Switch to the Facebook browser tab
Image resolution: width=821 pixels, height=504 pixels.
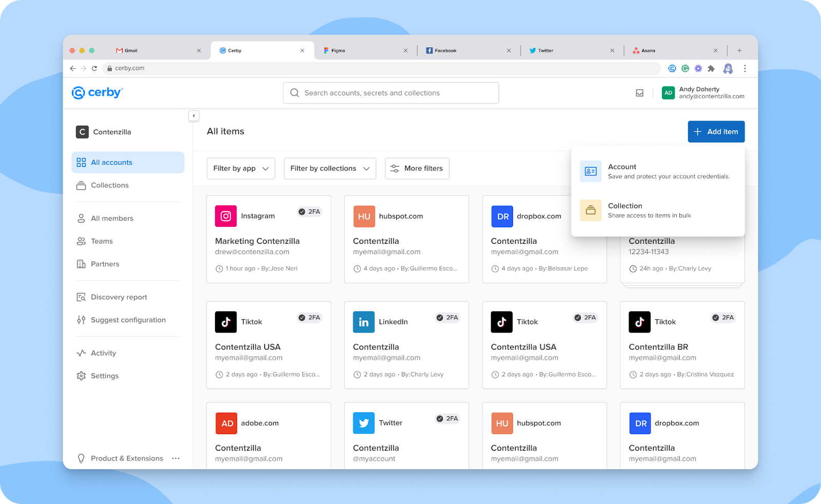[x=468, y=50]
